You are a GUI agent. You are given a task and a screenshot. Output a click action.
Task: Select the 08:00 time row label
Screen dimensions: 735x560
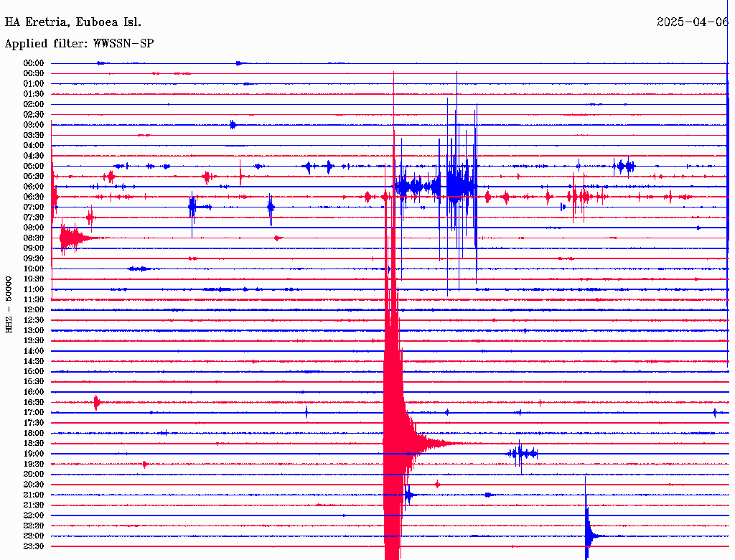point(34,228)
